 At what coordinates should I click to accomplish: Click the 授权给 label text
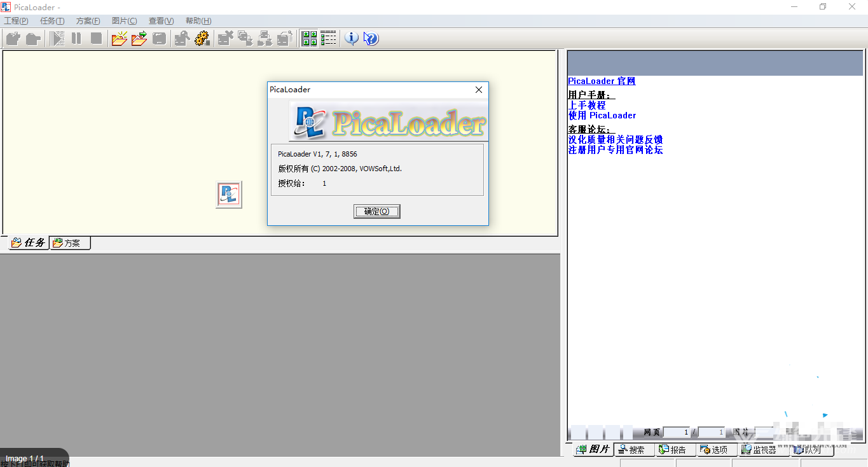click(291, 183)
